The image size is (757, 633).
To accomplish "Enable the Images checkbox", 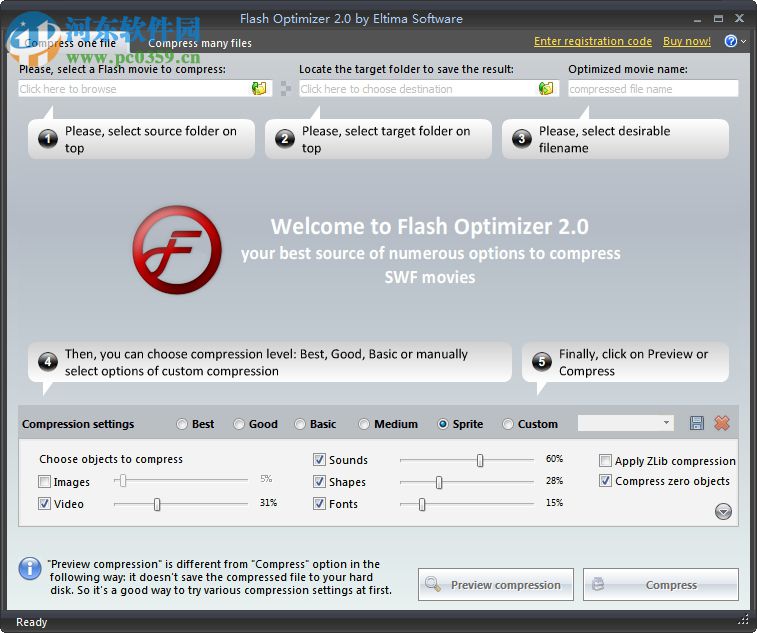I will [44, 481].
